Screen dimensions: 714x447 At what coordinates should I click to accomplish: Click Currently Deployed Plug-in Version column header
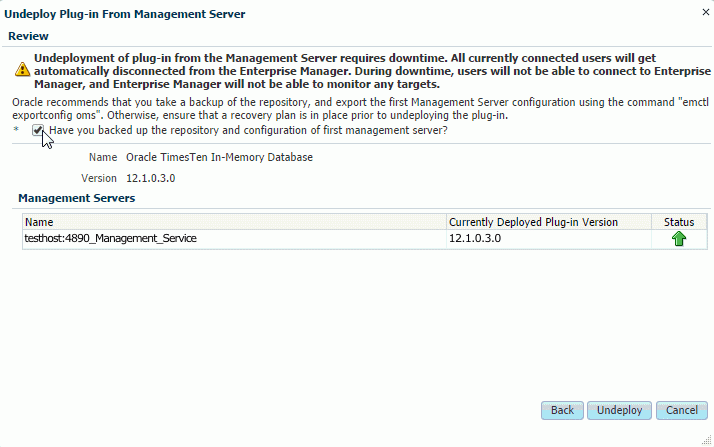[x=533, y=222]
